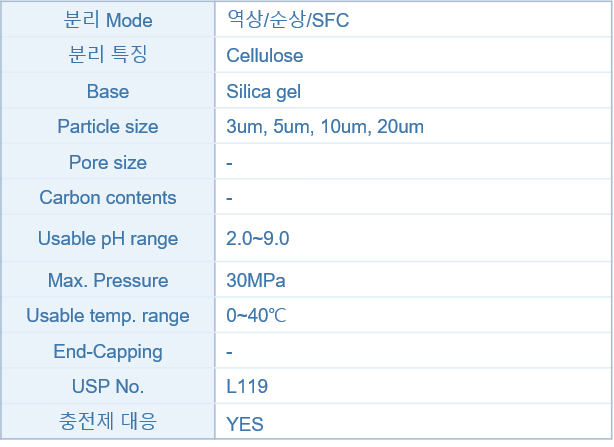The image size is (614, 447).
Task: Click the 'Usable pH range' label
Action: (x=108, y=239)
